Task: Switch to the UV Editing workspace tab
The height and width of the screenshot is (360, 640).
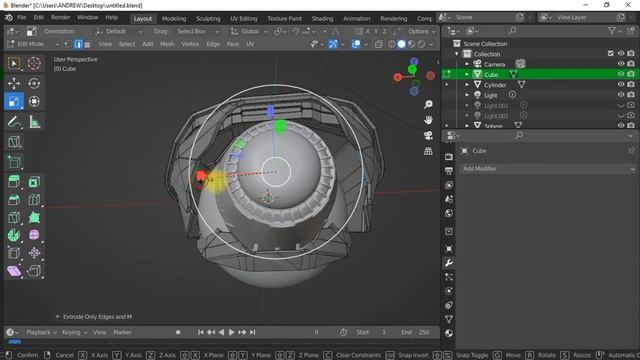Action: click(x=244, y=19)
